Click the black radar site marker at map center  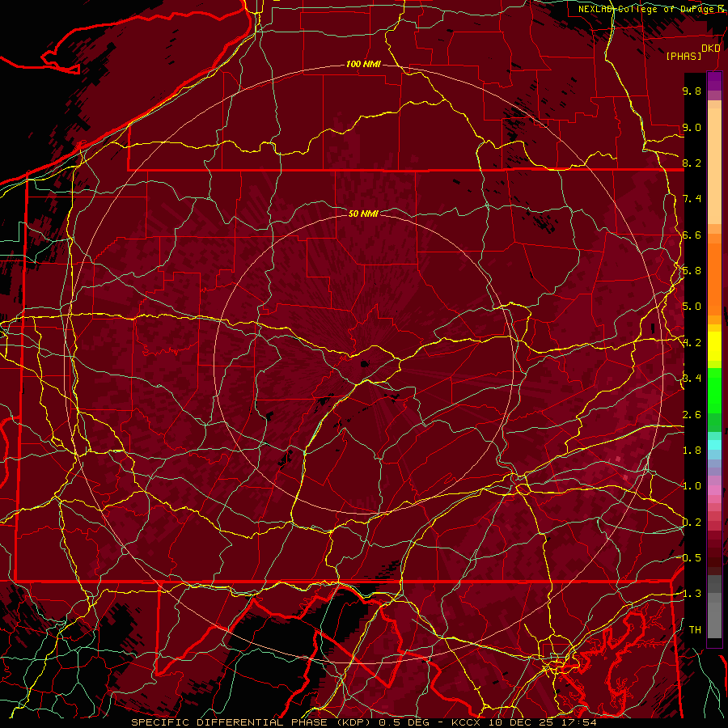[365, 364]
